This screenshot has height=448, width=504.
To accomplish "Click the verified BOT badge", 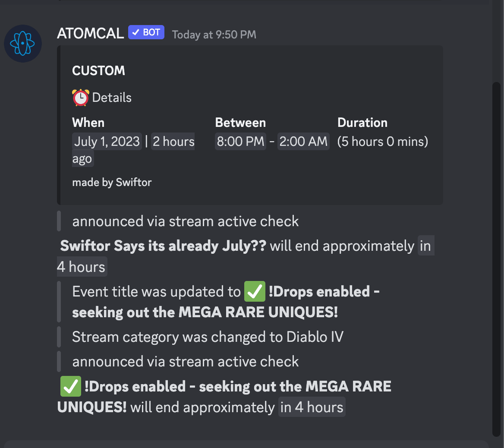I will pyautogui.click(x=146, y=32).
